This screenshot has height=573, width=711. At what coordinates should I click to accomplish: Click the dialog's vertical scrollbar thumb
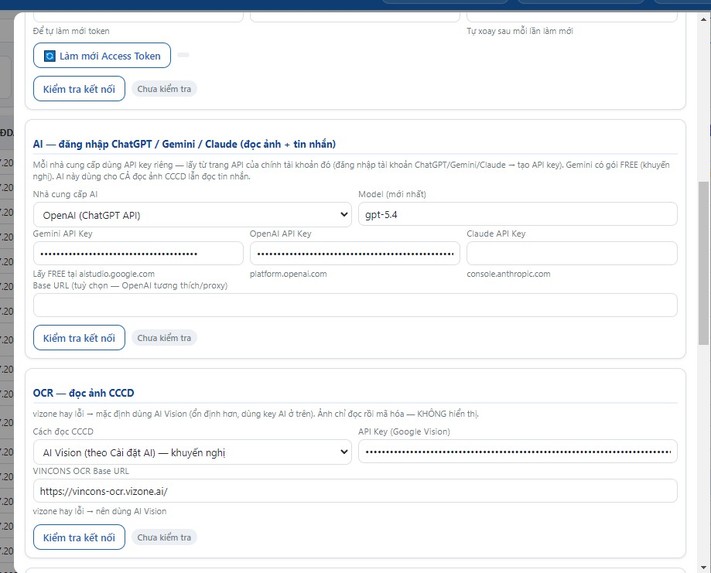tap(703, 263)
